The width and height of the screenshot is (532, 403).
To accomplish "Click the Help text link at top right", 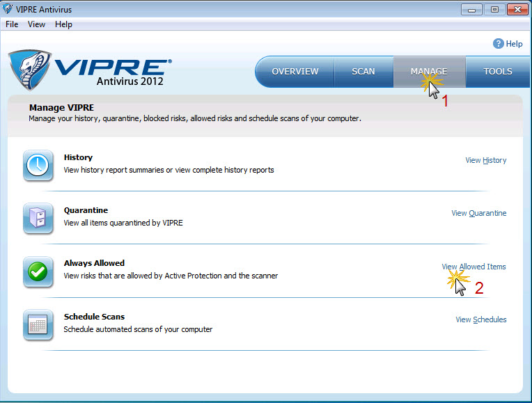I will (x=514, y=44).
